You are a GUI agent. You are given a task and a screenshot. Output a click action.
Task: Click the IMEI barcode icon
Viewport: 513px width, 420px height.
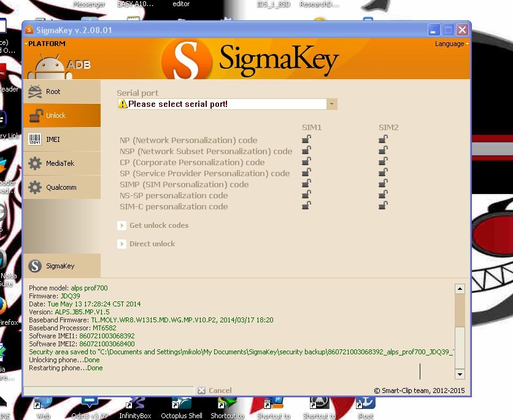(35, 139)
